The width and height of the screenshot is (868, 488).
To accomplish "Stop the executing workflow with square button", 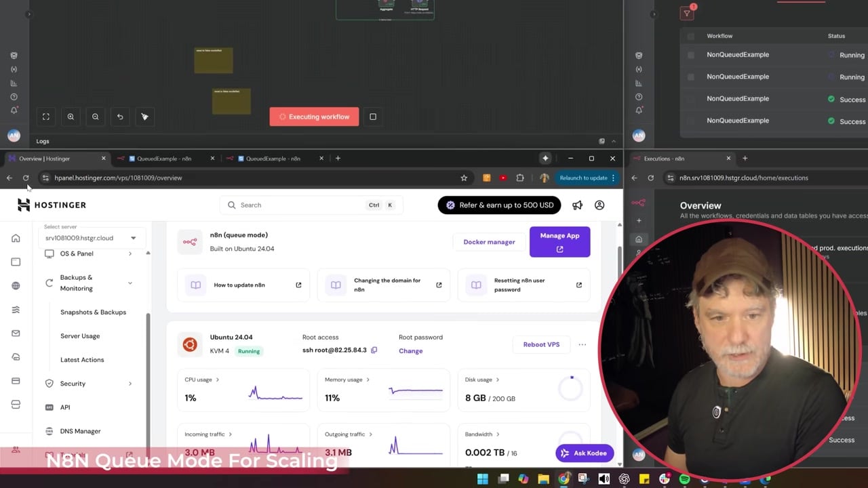I will [x=373, y=117].
